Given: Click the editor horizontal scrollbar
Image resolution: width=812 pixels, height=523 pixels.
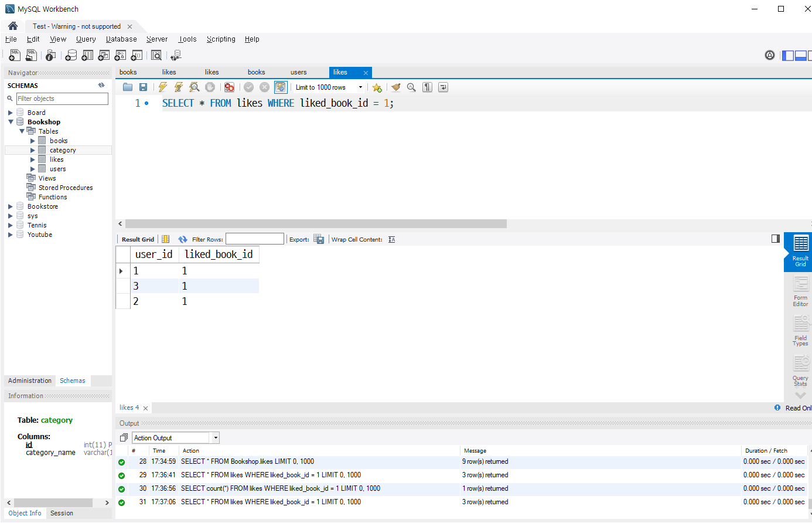Looking at the screenshot, I should coord(316,223).
